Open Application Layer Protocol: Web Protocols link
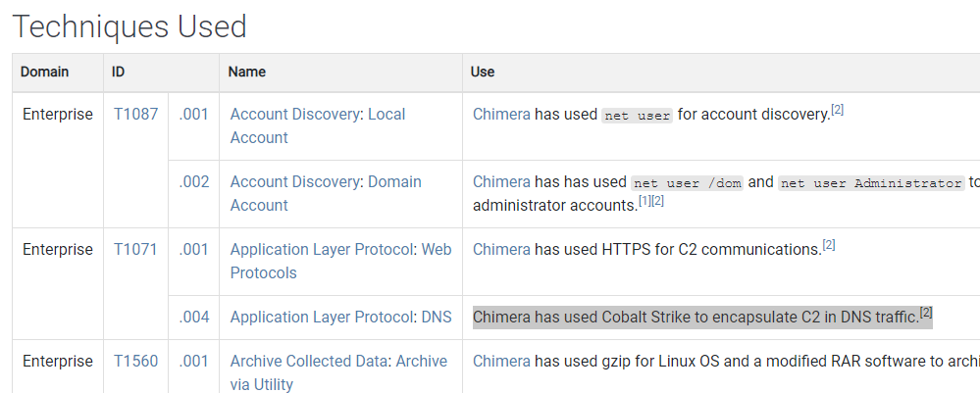Screen dimensions: 980x393 [340, 261]
